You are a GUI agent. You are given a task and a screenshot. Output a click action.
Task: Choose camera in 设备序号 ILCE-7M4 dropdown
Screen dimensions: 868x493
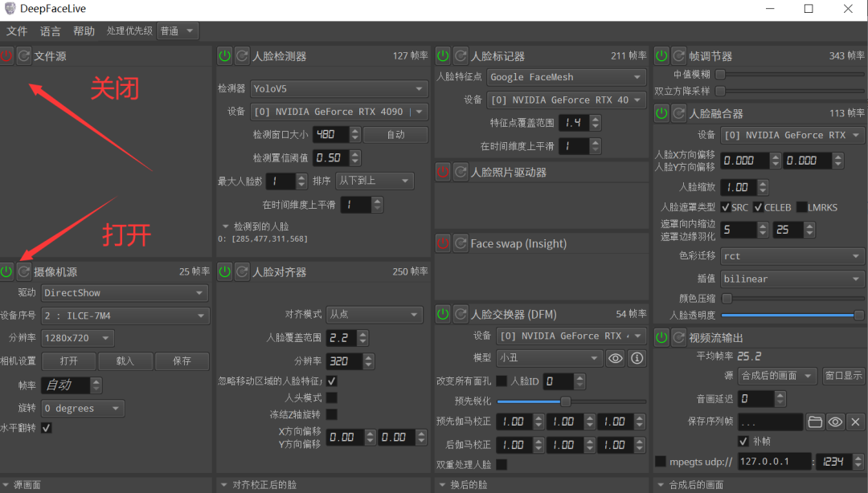125,316
